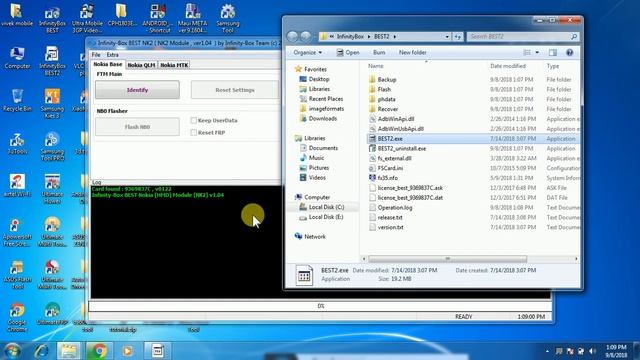
Task: Open Explorer's help icon
Action: [569, 53]
